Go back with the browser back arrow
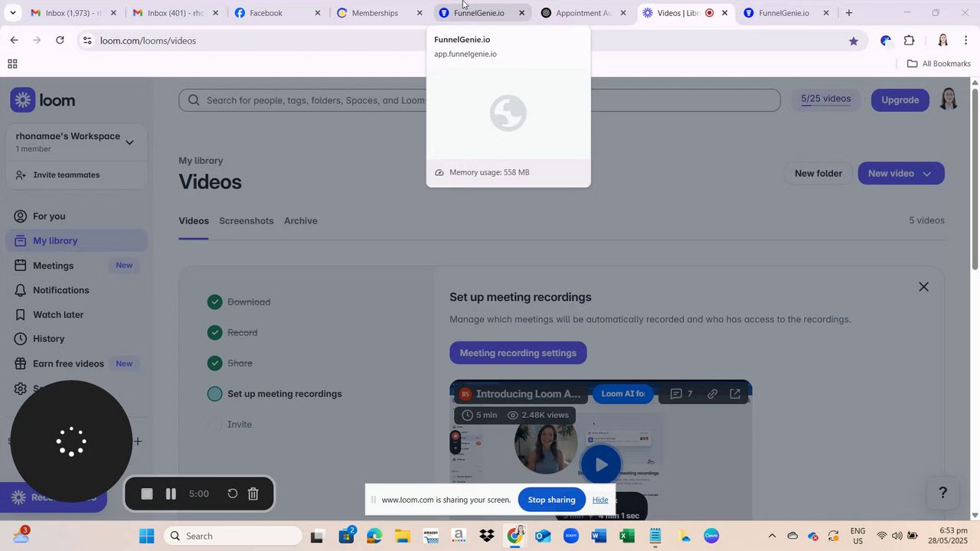This screenshot has width=980, height=551. pos(14,41)
